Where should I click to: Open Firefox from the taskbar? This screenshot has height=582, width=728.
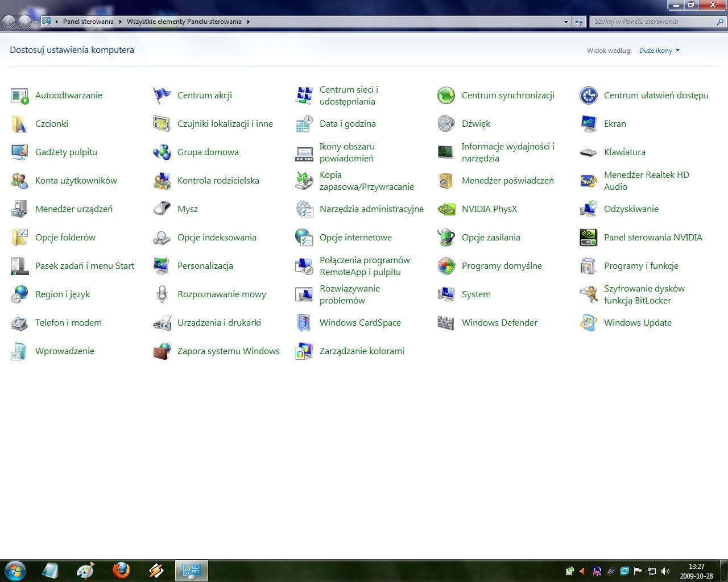121,570
